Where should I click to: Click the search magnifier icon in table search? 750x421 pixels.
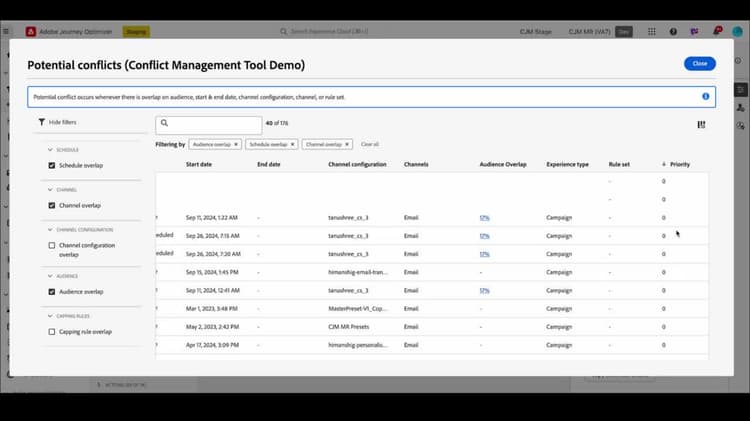pyautogui.click(x=165, y=123)
